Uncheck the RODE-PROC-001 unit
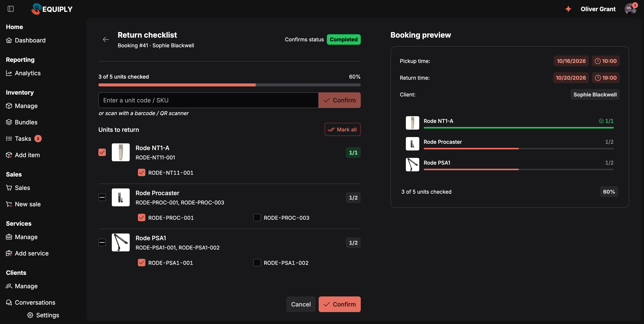The height and width of the screenshot is (324, 644). pos(141,217)
